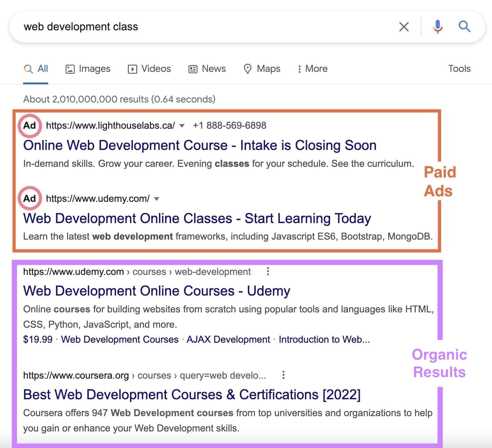The image size is (492, 448).
Task: Open 'Online Web Development Course - Intake is Closing Soon'
Action: click(x=200, y=145)
